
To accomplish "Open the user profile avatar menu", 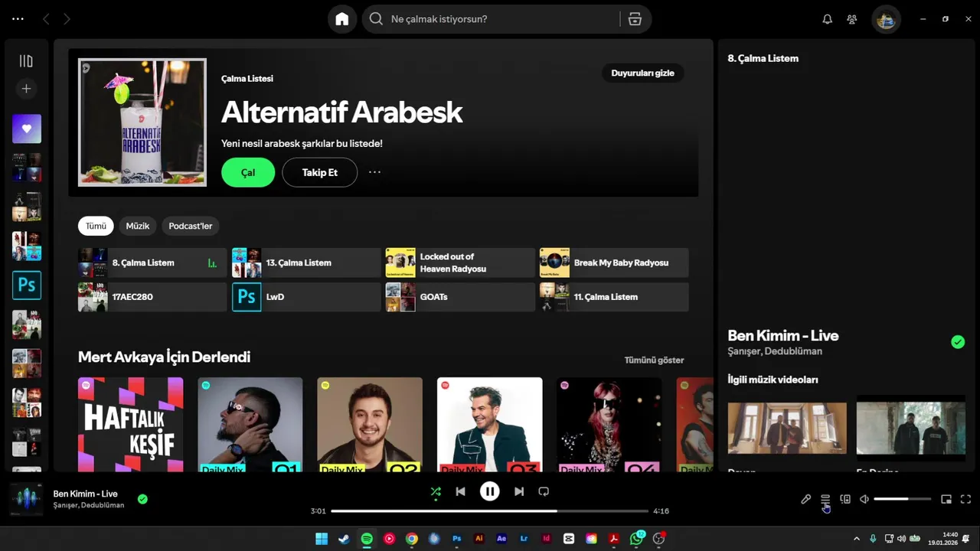I will tap(886, 19).
